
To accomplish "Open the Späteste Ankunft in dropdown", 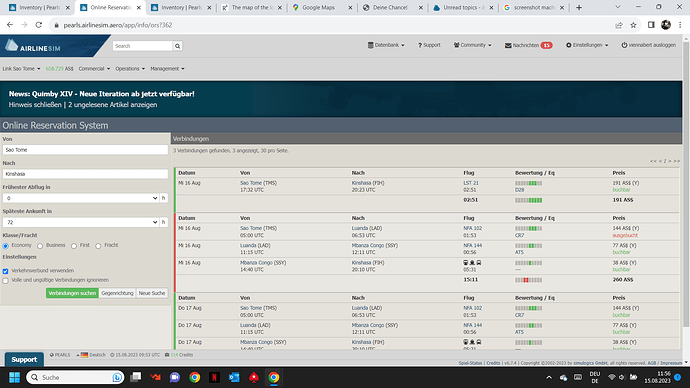I will coord(81,223).
